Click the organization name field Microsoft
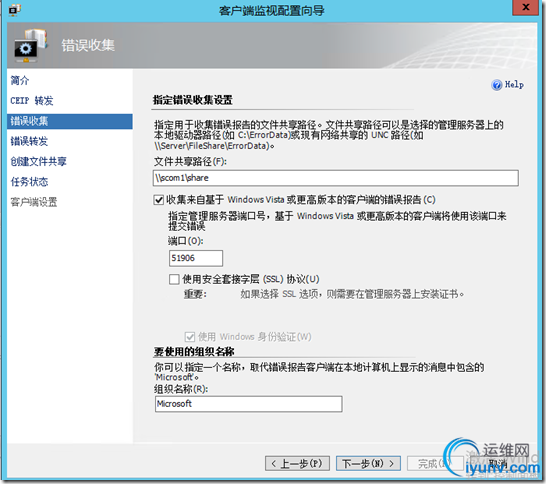Image resolution: width=546 pixels, height=484 pixels. point(249,404)
